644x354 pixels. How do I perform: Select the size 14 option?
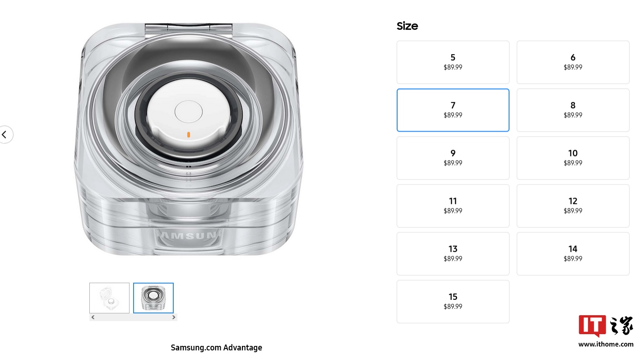point(573,253)
